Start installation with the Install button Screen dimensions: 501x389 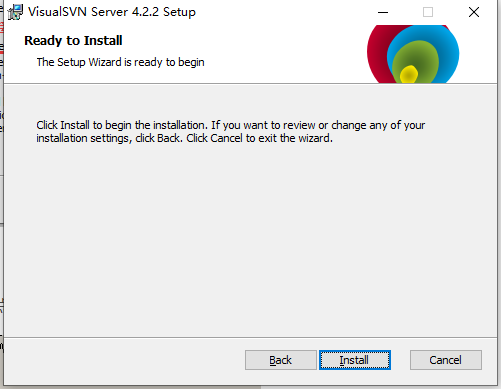click(x=355, y=360)
